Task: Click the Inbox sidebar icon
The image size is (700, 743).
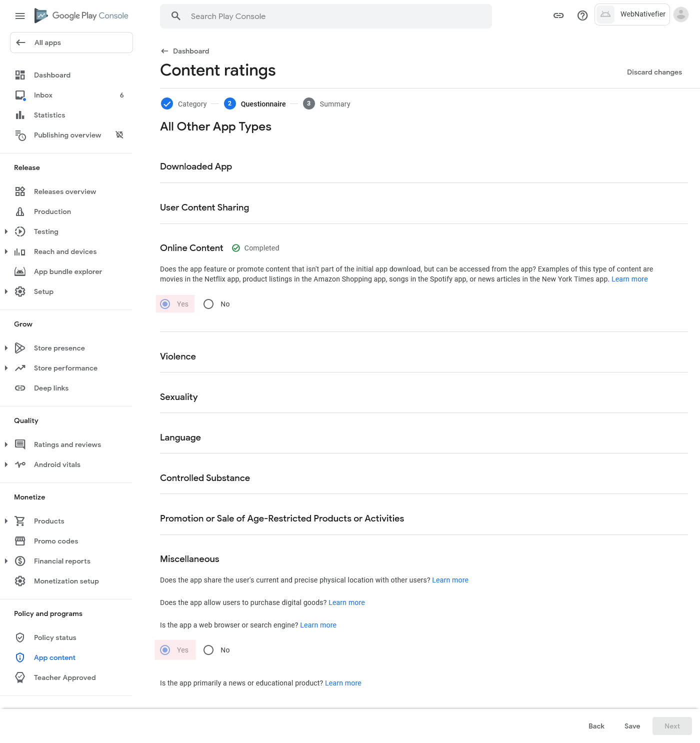Action: (20, 95)
